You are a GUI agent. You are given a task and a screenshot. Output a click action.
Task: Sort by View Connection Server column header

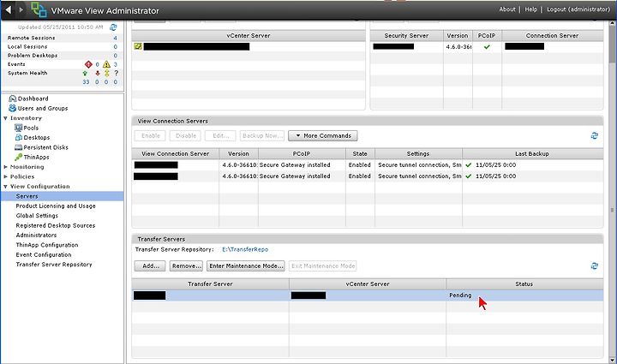click(175, 153)
